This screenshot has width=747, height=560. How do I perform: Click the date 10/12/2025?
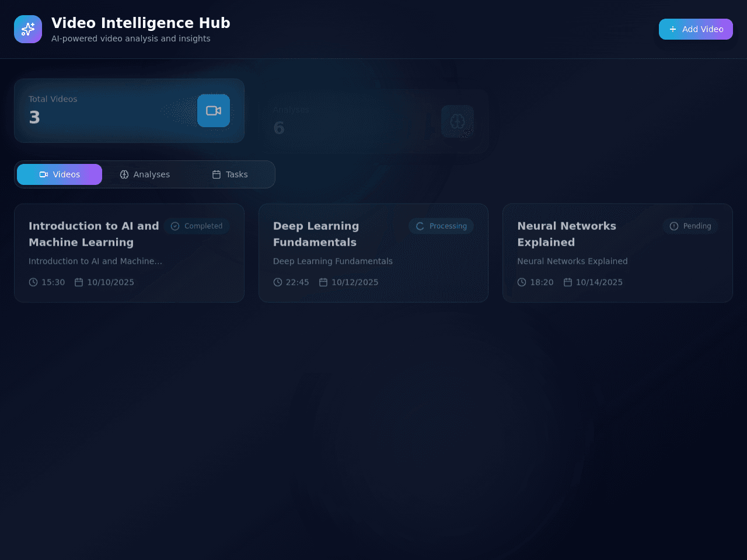point(355,282)
